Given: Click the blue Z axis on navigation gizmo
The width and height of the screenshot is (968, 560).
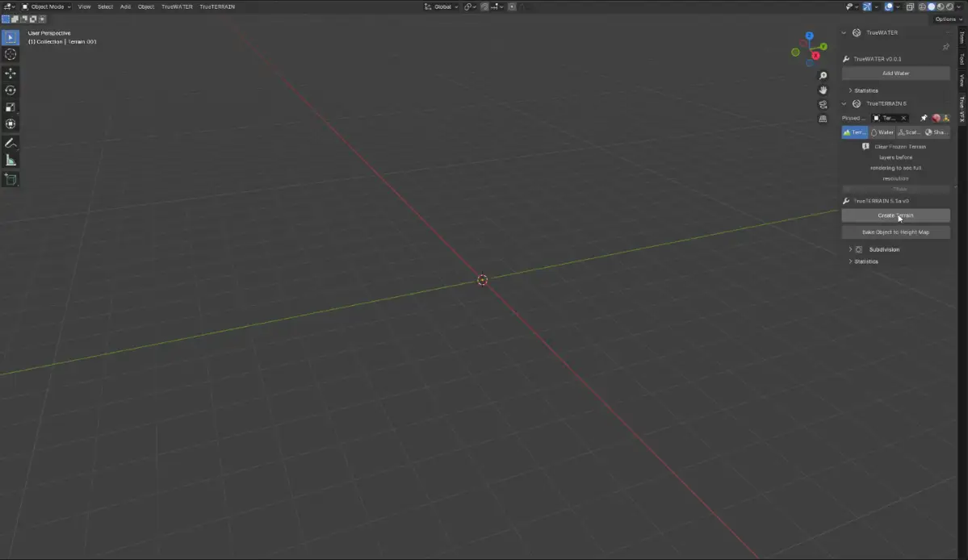Looking at the screenshot, I should 809,36.
